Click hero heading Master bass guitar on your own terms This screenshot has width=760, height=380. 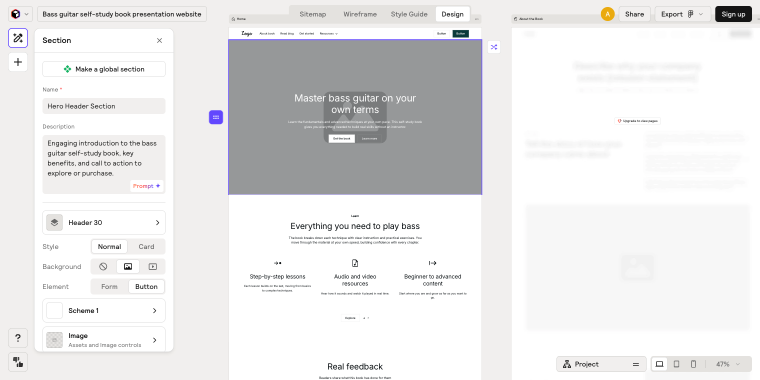coord(355,104)
